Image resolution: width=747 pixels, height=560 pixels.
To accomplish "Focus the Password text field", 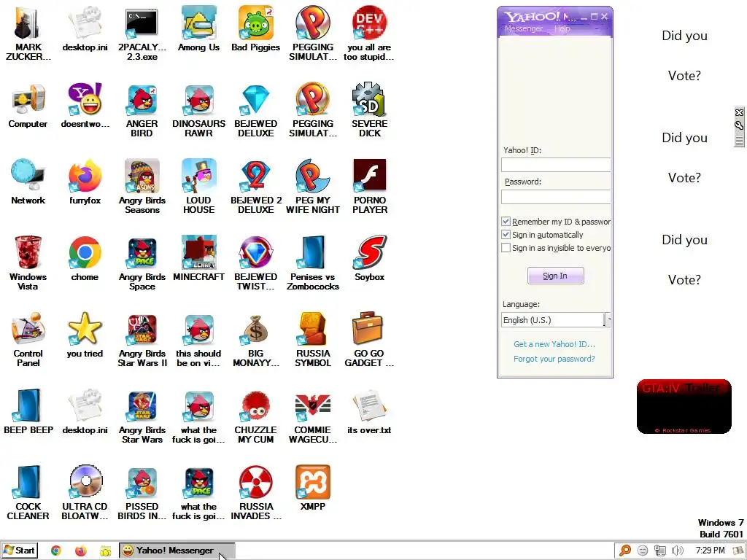I will [556, 197].
